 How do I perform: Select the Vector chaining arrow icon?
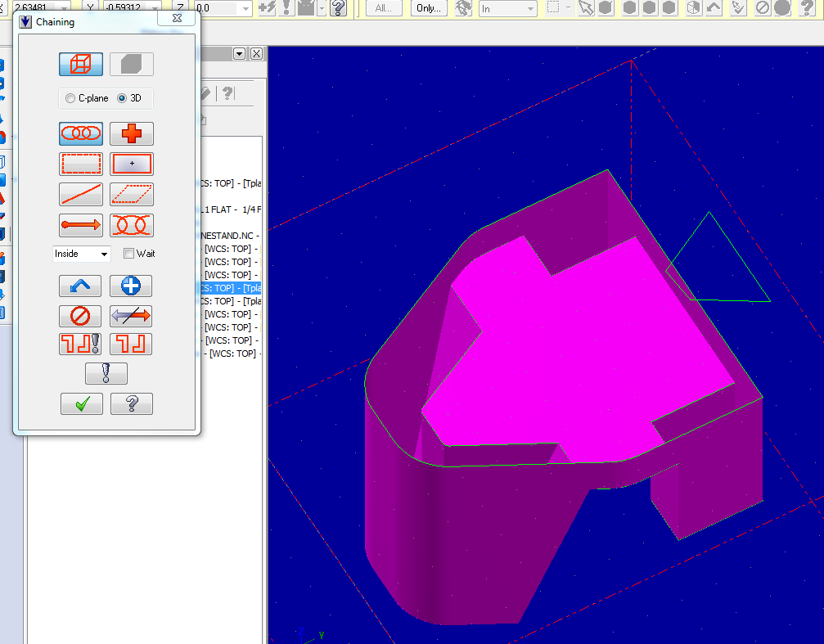[x=81, y=225]
